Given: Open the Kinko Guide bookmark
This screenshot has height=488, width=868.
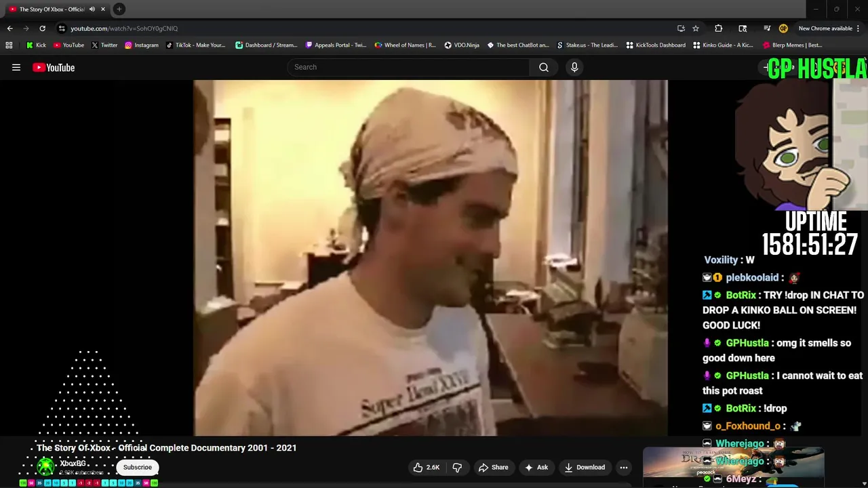Looking at the screenshot, I should pyautogui.click(x=724, y=45).
